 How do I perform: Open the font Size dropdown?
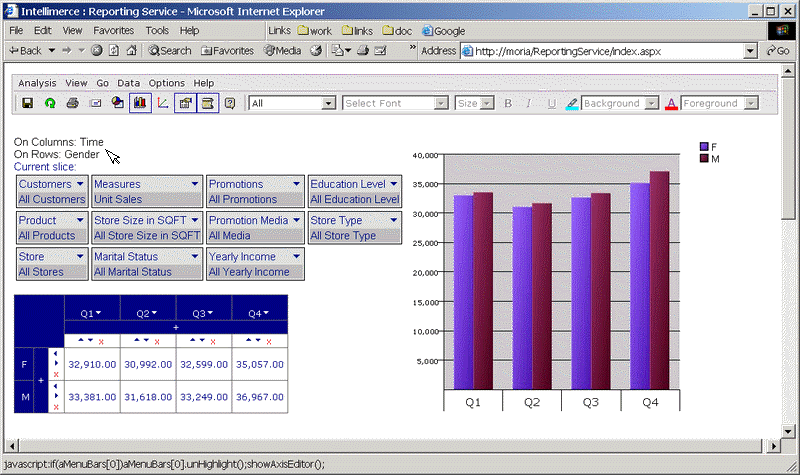click(x=487, y=104)
